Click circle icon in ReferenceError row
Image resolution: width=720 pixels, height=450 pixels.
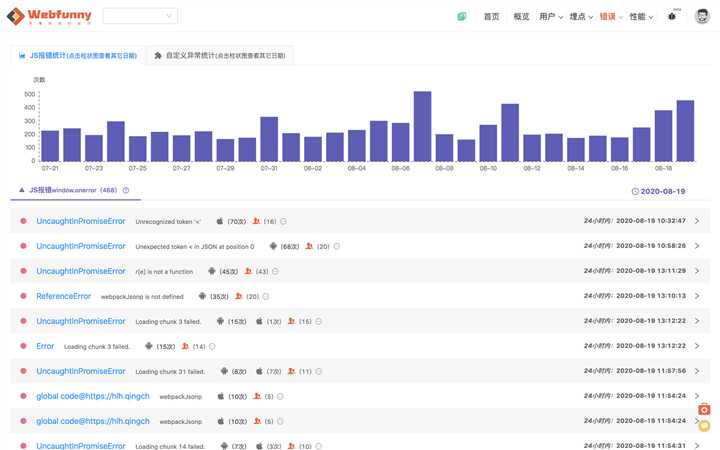pos(265,296)
